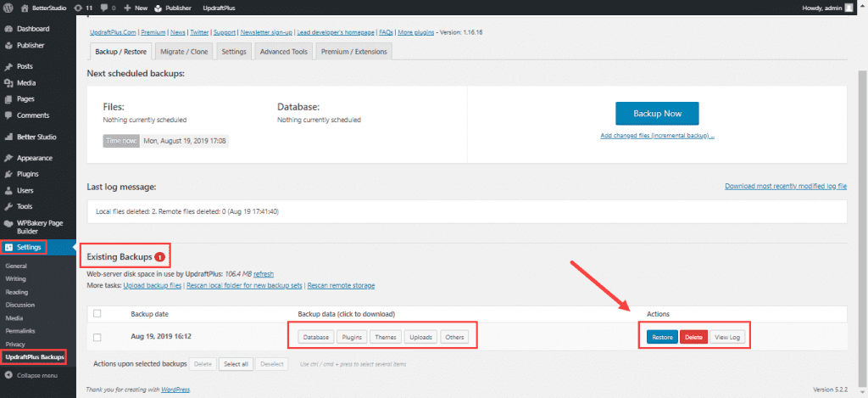The width and height of the screenshot is (868, 398).
Task: Tick the header select-all backups checkbox
Action: [x=97, y=313]
